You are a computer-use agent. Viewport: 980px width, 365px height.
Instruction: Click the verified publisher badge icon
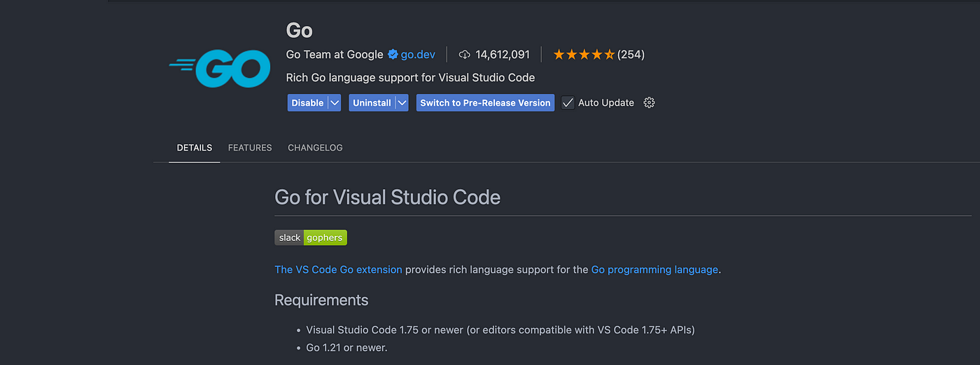point(393,55)
